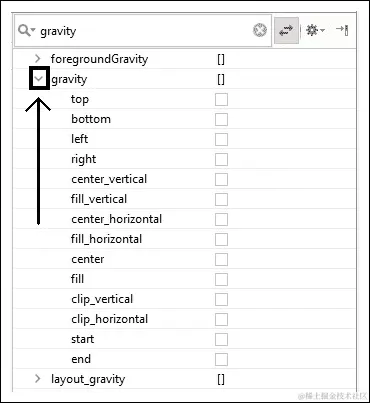Viewport: 370px width, 403px height.
Task: Tick the fill checkbox
Action: coord(221,279)
